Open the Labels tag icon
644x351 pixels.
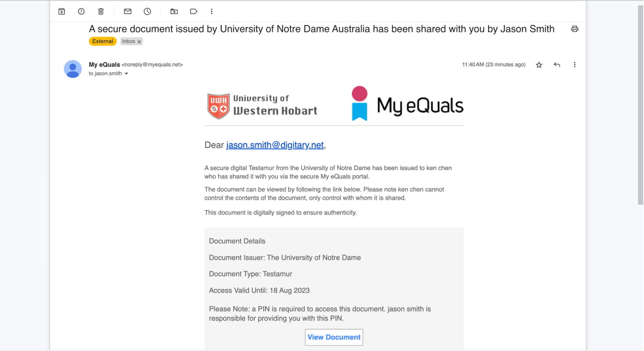coord(193,12)
